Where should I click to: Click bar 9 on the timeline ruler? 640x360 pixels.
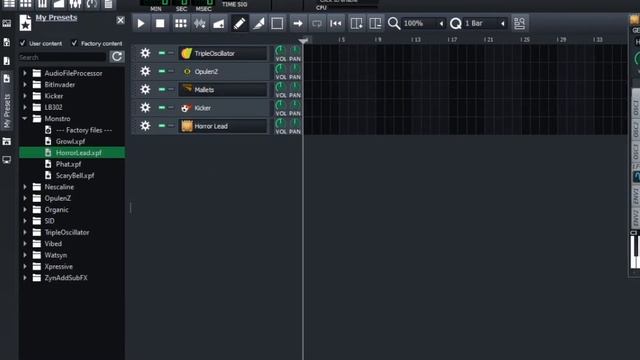point(378,40)
